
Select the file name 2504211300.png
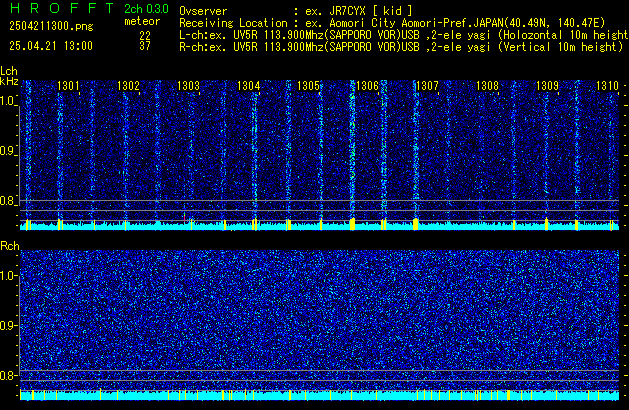51,26
